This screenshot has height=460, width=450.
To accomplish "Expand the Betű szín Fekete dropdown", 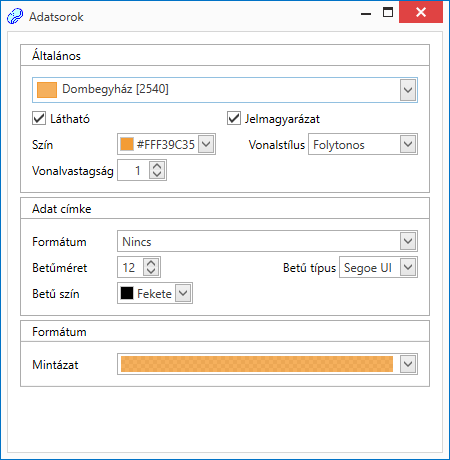I will [183, 293].
